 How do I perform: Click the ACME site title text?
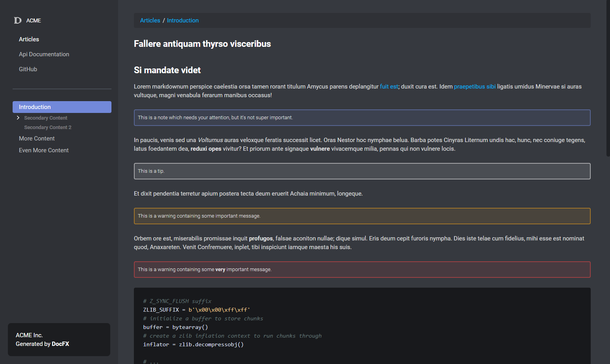tap(33, 20)
